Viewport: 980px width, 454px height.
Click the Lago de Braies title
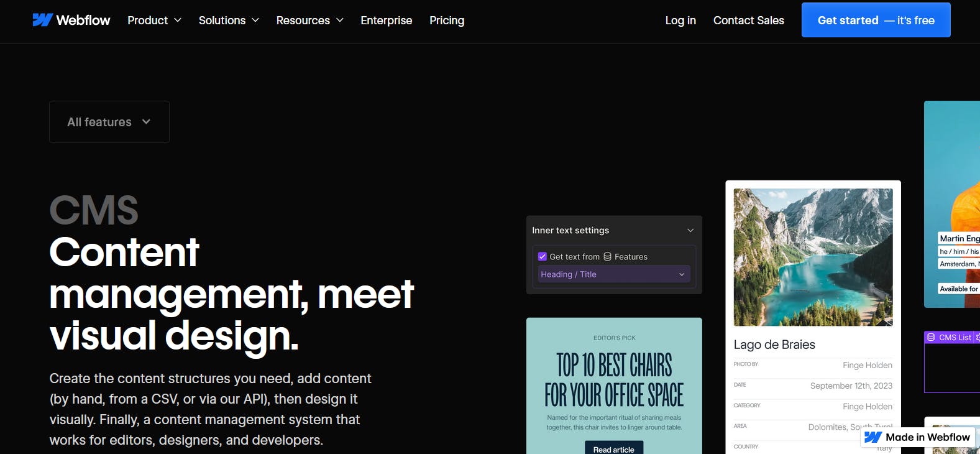coord(774,345)
